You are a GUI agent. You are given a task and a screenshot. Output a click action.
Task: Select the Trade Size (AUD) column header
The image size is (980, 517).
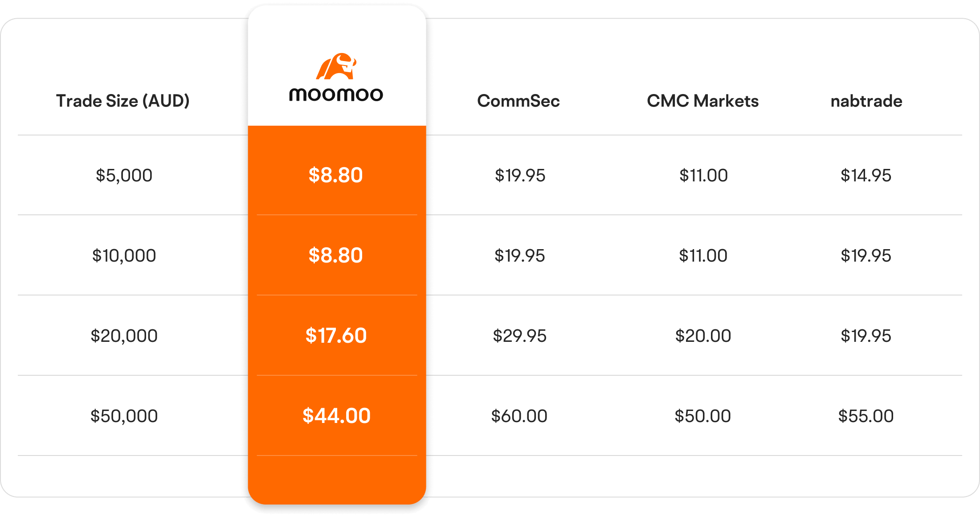pos(123,101)
